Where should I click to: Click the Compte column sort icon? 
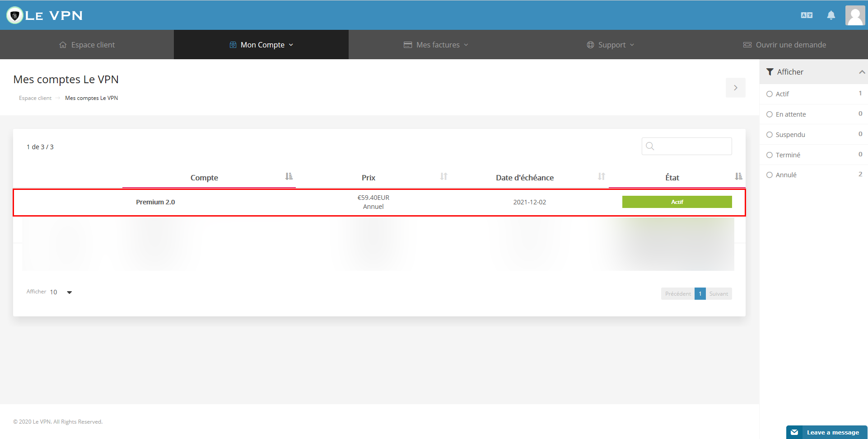289,176
